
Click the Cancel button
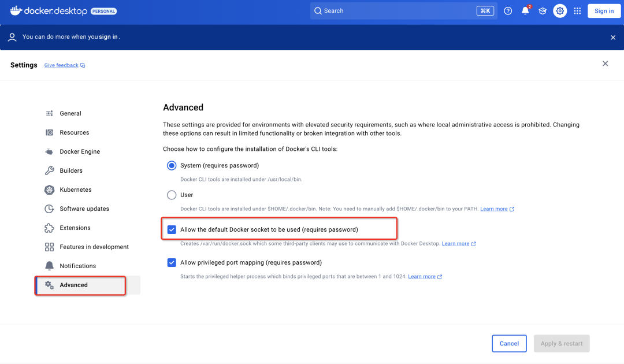tap(509, 343)
